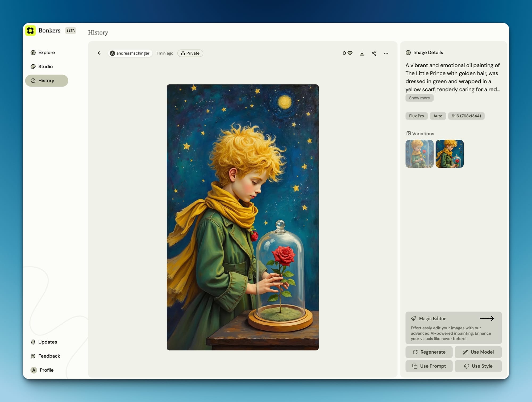Like the image with heart icon
This screenshot has height=402, width=532.
click(x=350, y=53)
